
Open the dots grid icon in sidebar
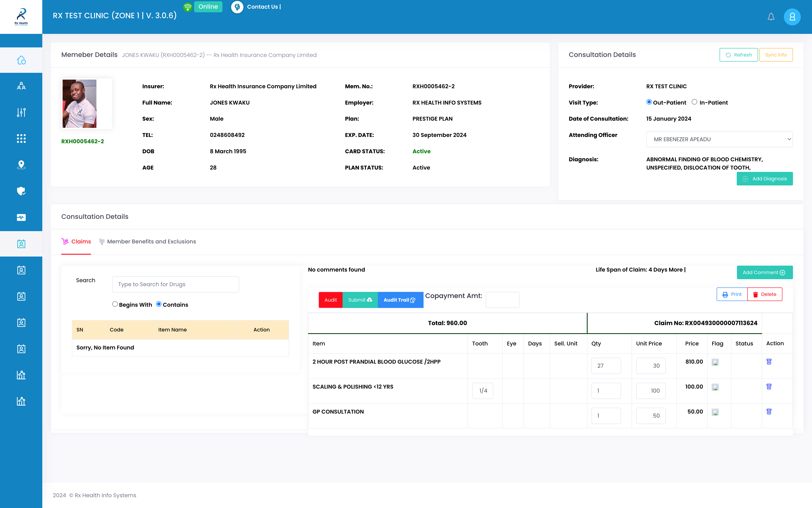[x=21, y=138]
